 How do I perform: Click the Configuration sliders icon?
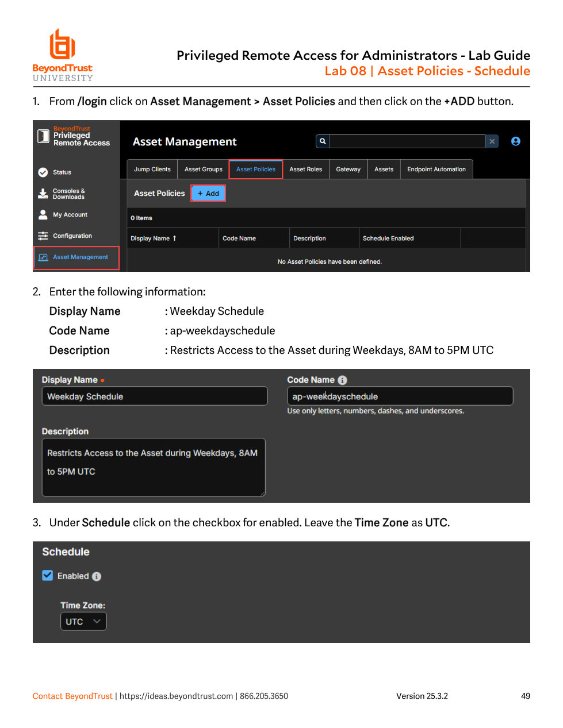(43, 236)
